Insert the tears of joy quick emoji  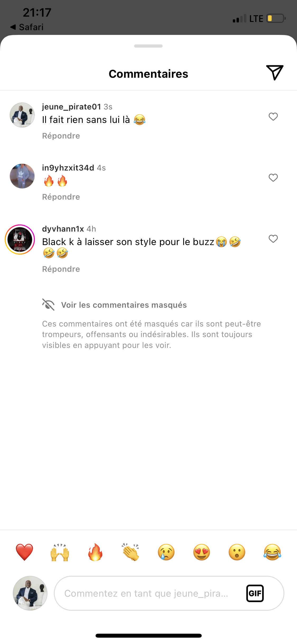[x=272, y=552]
